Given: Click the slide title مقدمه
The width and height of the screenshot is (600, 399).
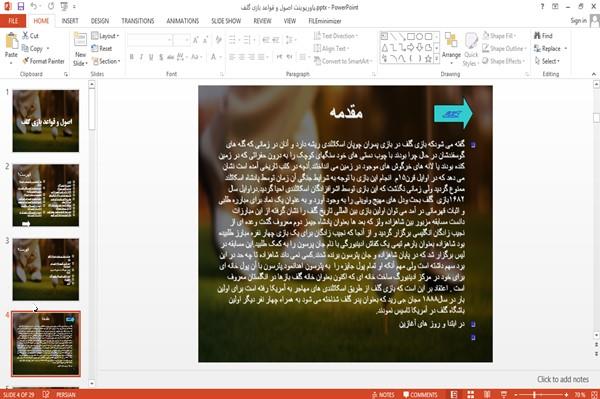Looking at the screenshot, I should [x=346, y=113].
